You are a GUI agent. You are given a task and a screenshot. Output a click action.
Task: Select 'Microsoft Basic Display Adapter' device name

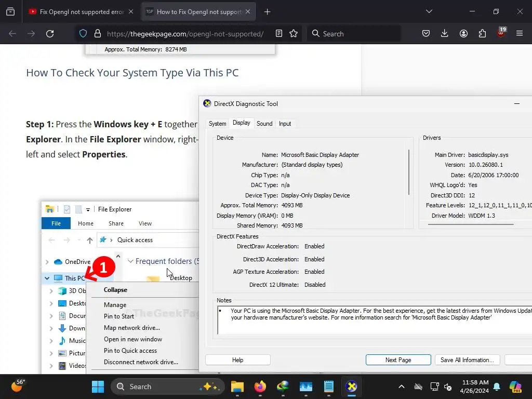(320, 155)
